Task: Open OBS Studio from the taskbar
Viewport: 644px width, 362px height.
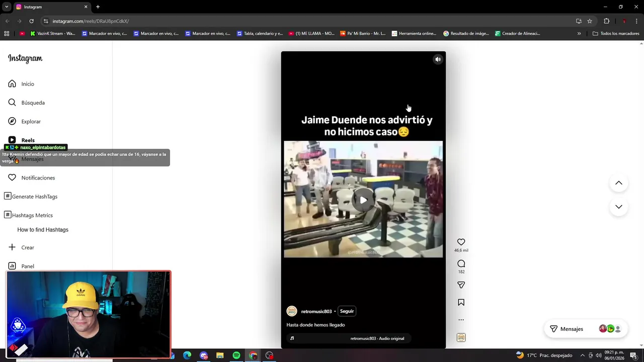Action: [270, 355]
